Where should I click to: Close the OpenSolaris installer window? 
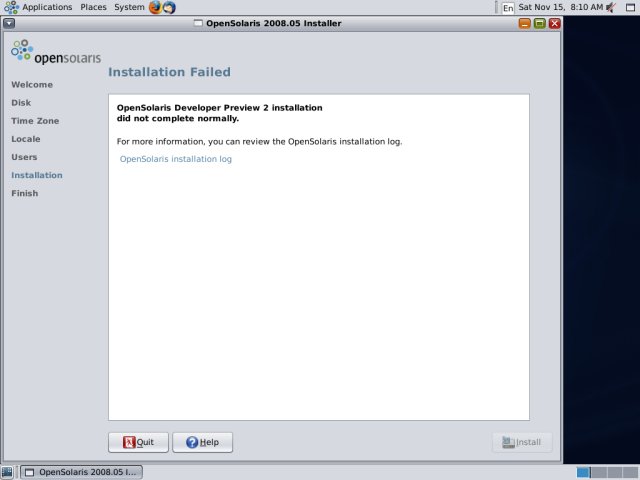pos(555,23)
